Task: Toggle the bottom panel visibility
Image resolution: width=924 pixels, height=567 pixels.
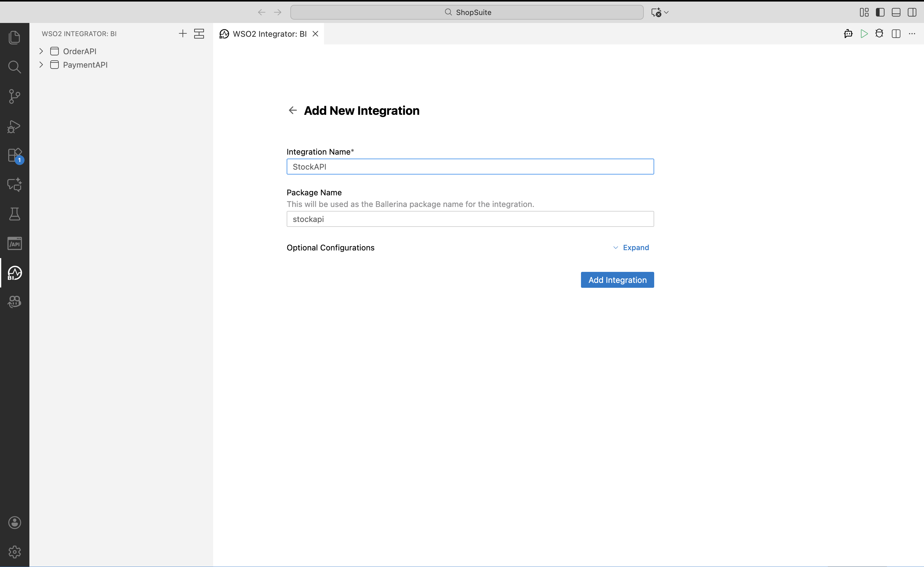Action: click(x=896, y=12)
